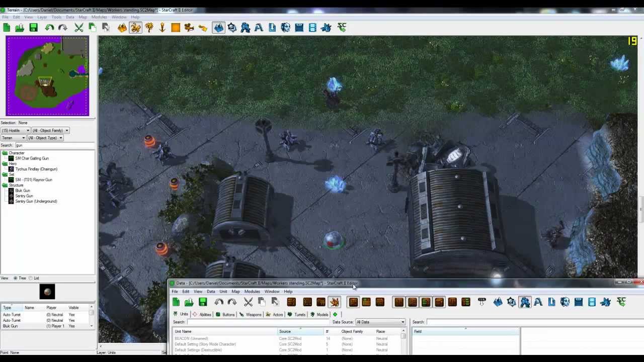Click Test Document icon in Terrain toolbar
Screen dimensions: 644x362
click(x=342, y=28)
